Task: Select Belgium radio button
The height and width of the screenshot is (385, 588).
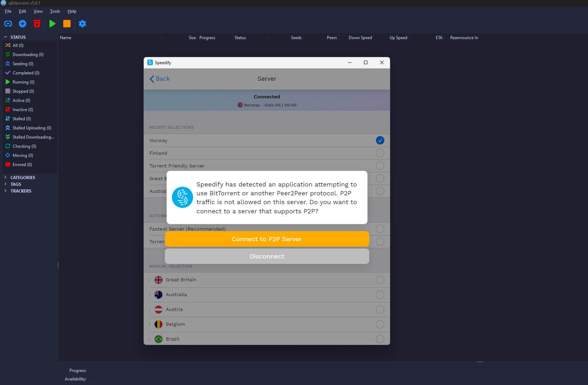Action: click(380, 324)
